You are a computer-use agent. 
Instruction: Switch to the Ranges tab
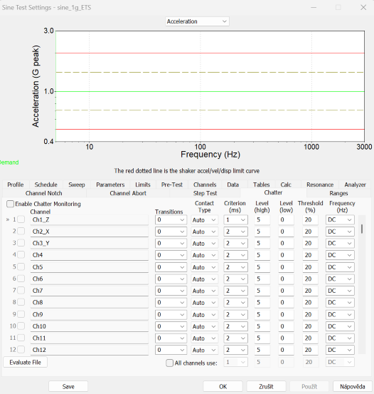click(x=339, y=193)
